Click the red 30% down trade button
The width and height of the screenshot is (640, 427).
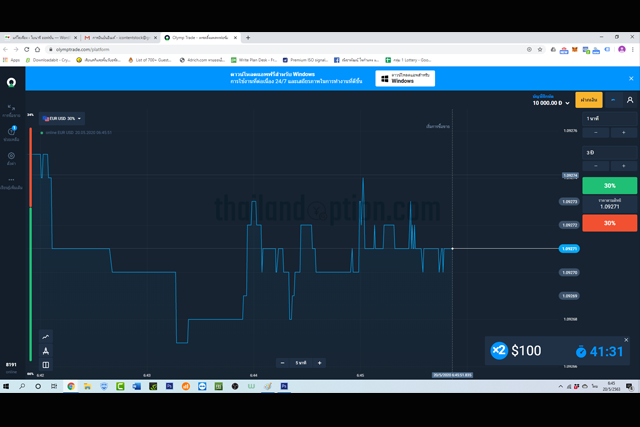(x=609, y=223)
